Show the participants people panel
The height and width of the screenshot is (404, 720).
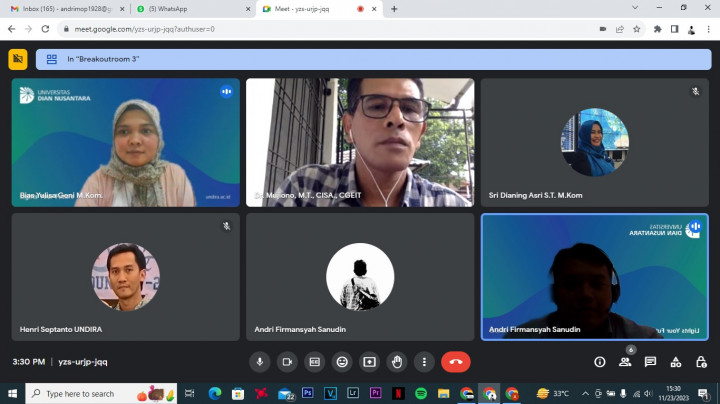coord(625,361)
